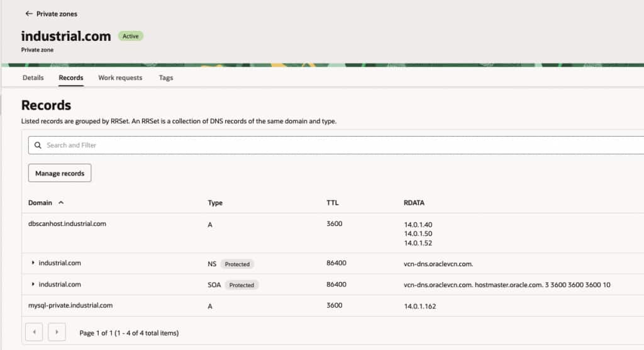Click RDATA value 14.0.1.52

[x=418, y=243]
